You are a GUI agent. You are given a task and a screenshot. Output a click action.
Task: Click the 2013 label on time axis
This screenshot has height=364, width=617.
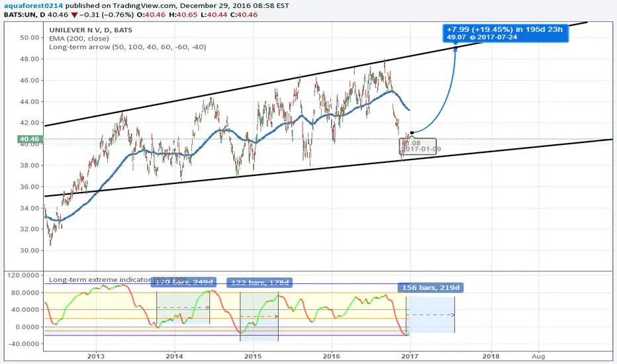coord(95,357)
